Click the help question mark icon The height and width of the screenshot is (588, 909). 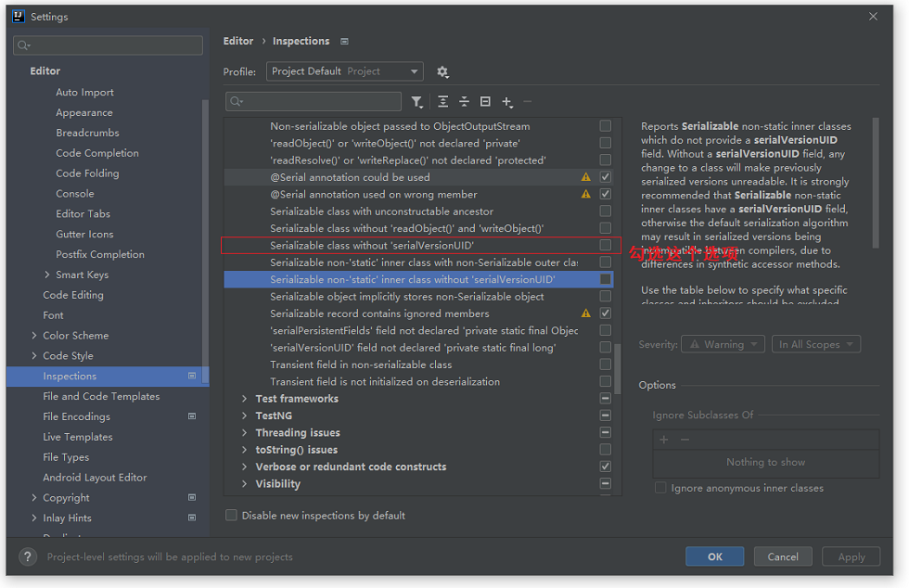point(28,556)
